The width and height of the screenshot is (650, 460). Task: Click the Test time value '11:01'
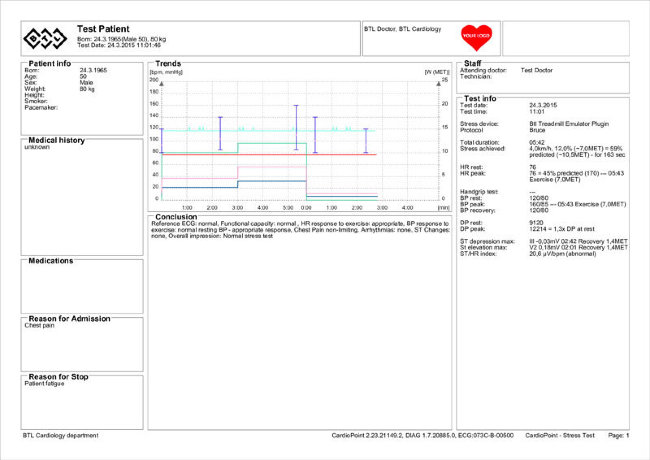[x=537, y=112]
